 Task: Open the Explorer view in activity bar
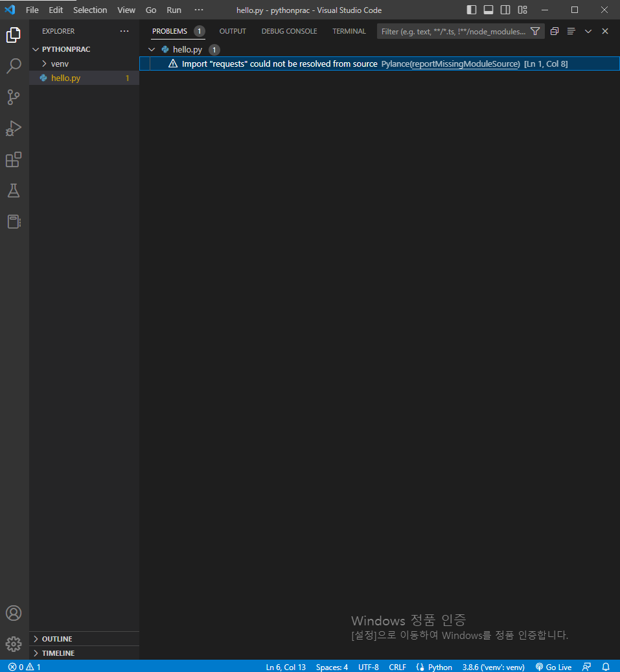14,35
